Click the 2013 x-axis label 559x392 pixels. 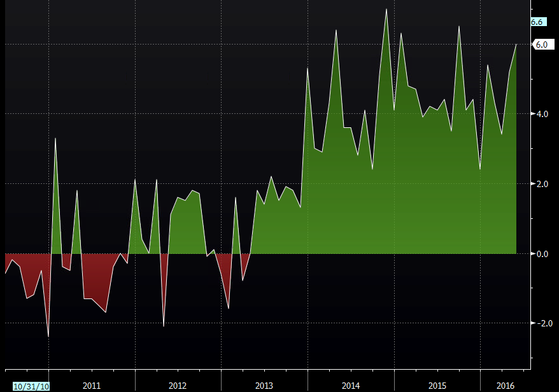[x=264, y=386]
